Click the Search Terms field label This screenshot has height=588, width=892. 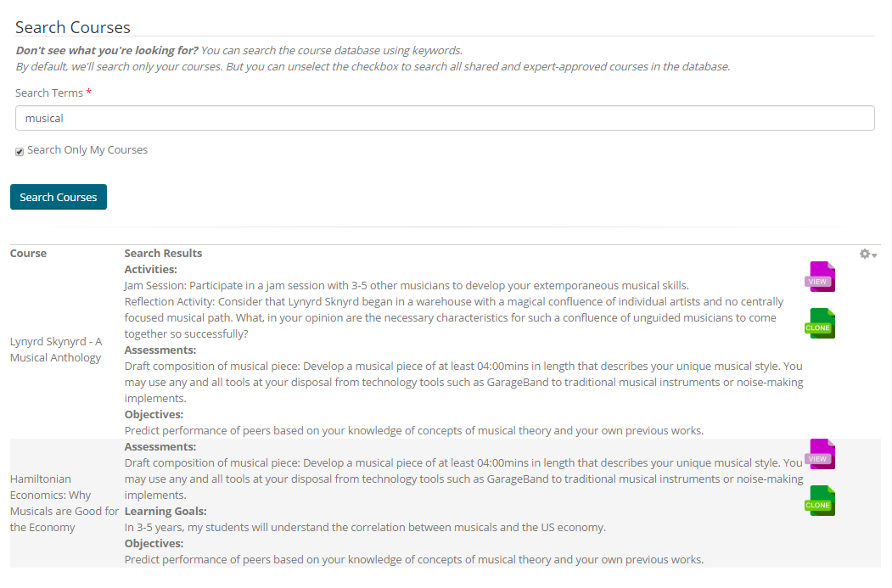click(x=49, y=92)
